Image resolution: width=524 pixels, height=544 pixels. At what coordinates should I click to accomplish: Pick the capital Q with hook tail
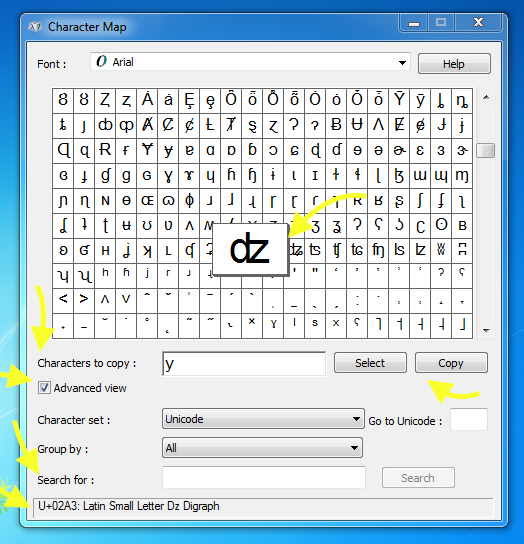(63, 151)
